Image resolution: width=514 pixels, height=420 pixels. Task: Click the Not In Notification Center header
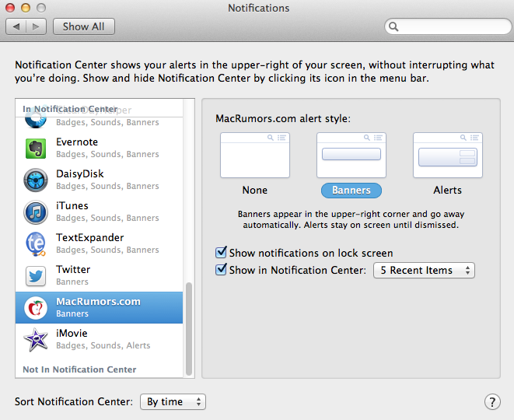coord(79,369)
